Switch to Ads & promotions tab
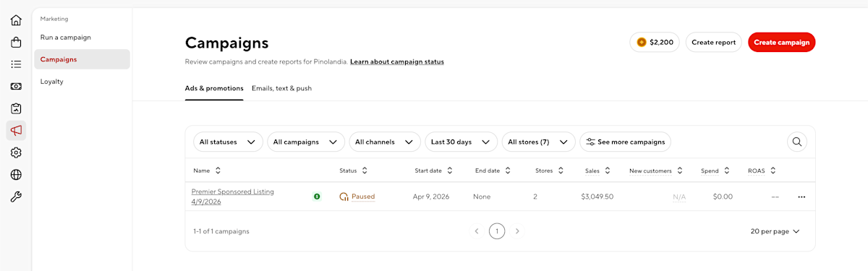868x271 pixels. pyautogui.click(x=214, y=88)
